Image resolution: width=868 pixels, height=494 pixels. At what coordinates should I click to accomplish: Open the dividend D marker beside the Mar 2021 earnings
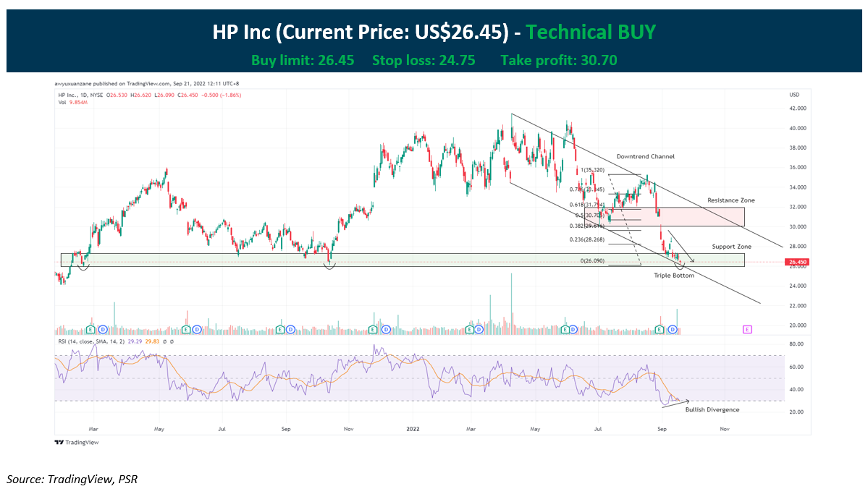102,330
